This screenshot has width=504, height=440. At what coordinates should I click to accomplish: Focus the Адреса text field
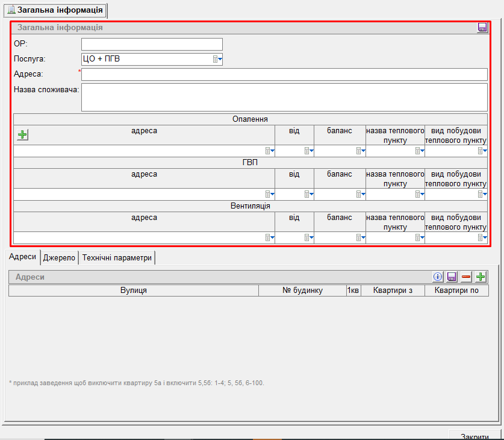pyautogui.click(x=284, y=74)
